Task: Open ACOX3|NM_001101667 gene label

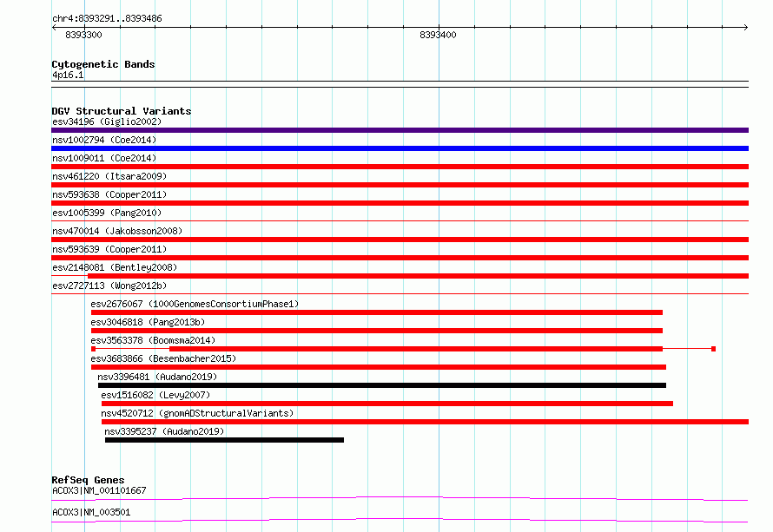Action: pyautogui.click(x=99, y=490)
